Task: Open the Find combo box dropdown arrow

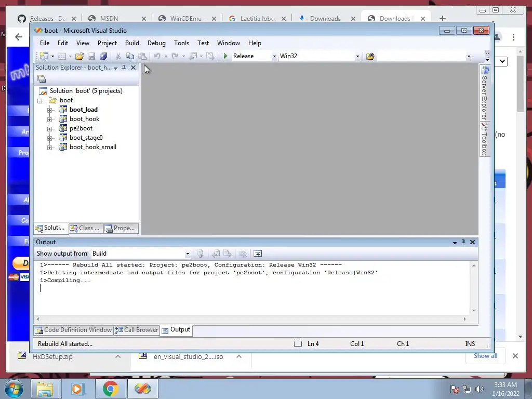Action: [469, 56]
